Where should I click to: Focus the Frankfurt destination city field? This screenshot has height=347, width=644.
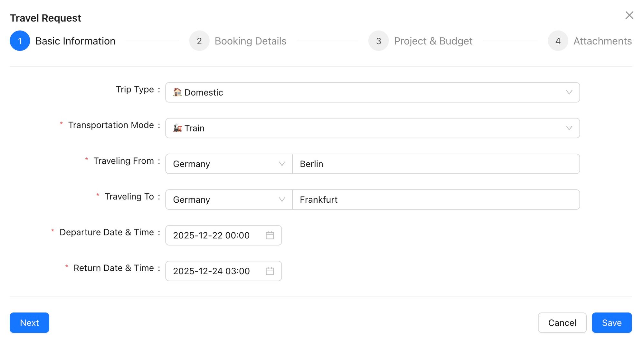(436, 200)
